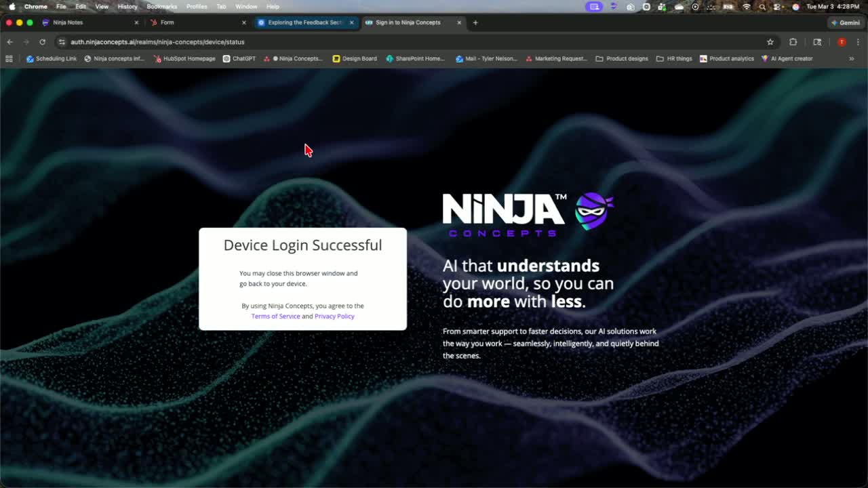Open Control Center in the menu bar
The width and height of the screenshot is (868, 488).
tap(778, 6)
